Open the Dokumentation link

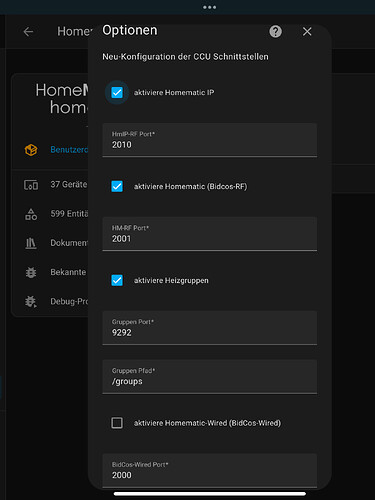[x=69, y=243]
